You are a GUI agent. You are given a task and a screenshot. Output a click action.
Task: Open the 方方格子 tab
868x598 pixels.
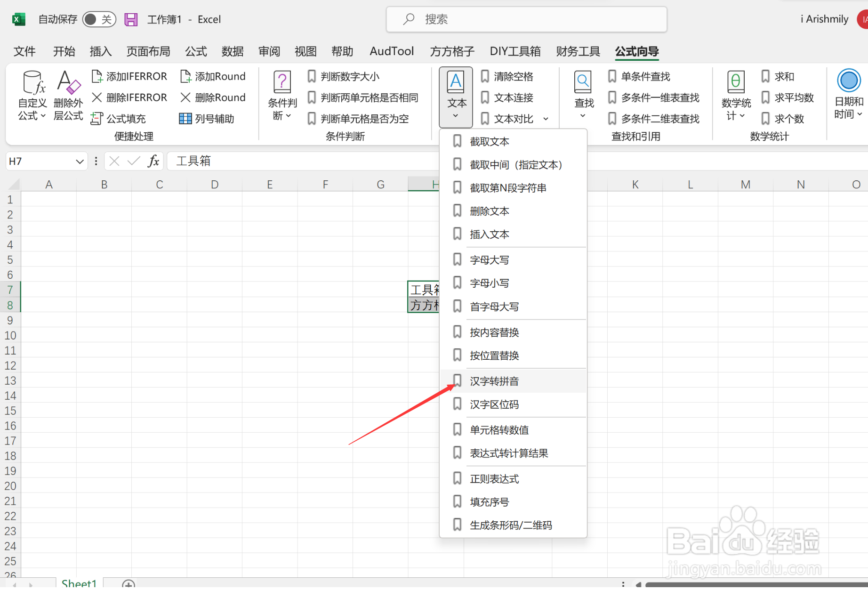452,51
